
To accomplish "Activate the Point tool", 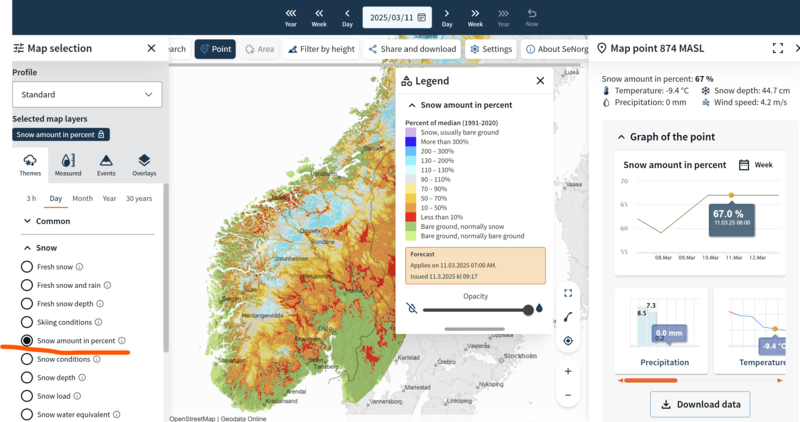I will click(215, 49).
